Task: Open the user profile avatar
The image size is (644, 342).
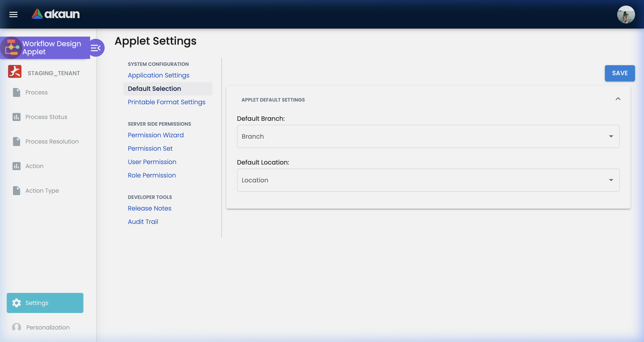Action: pyautogui.click(x=625, y=15)
